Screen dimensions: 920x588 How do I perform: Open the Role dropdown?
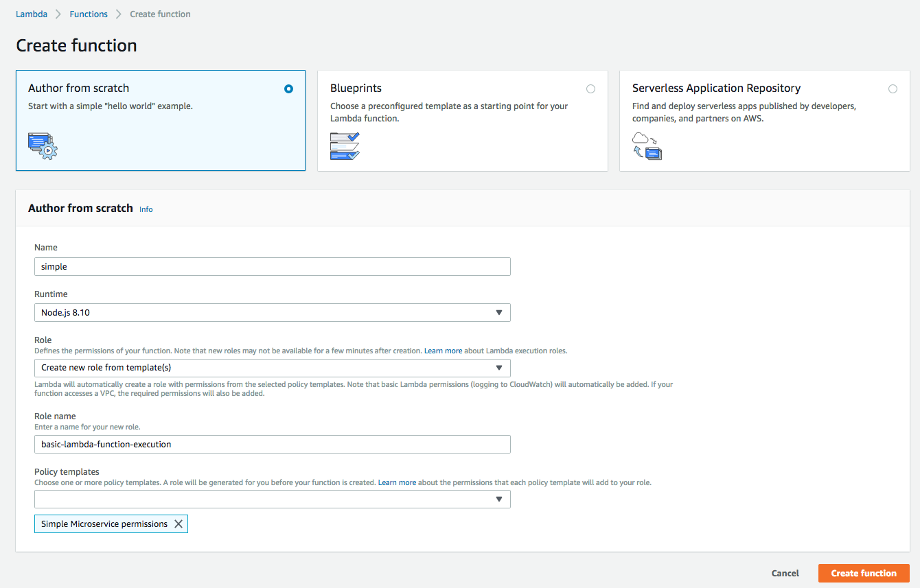273,368
